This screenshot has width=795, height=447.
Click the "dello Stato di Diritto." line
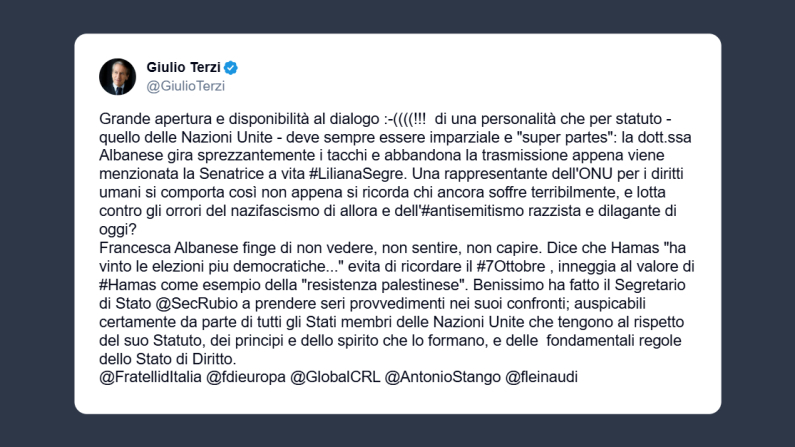coord(166,359)
